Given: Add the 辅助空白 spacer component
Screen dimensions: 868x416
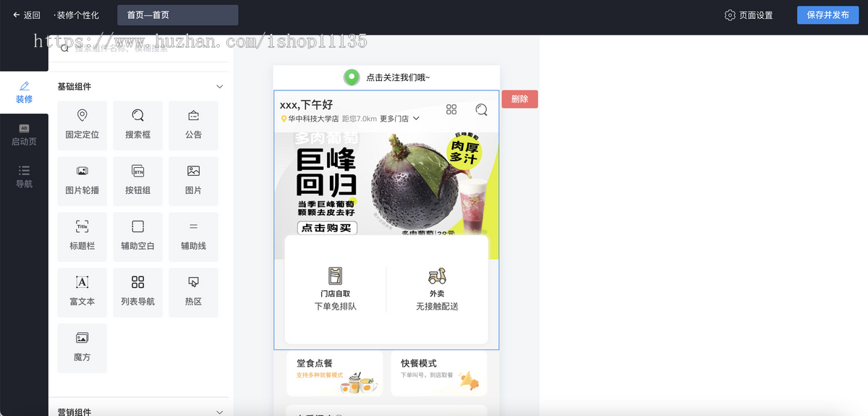Looking at the screenshot, I should click(x=137, y=237).
